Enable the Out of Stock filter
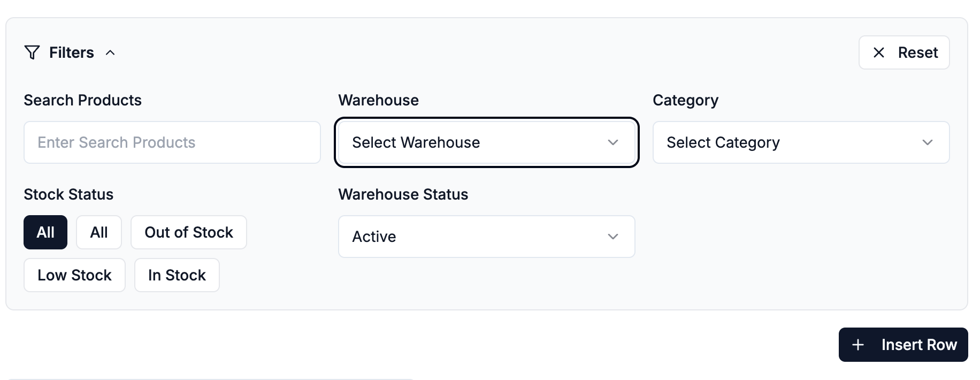The image size is (980, 380). (188, 232)
